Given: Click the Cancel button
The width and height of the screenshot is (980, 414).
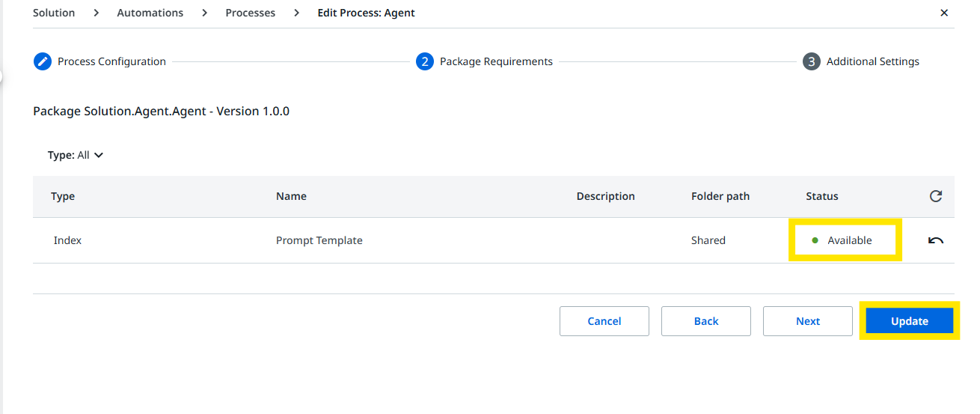Looking at the screenshot, I should [604, 321].
